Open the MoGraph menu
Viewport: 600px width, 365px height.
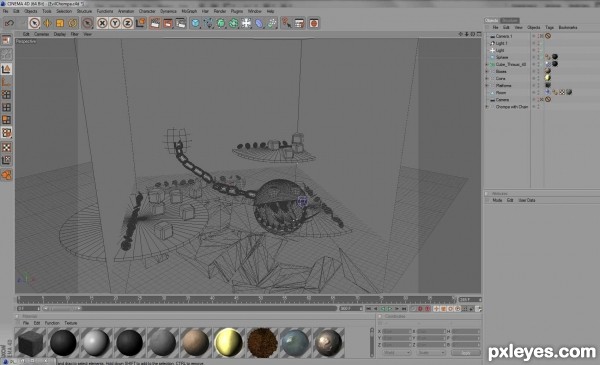pos(189,11)
